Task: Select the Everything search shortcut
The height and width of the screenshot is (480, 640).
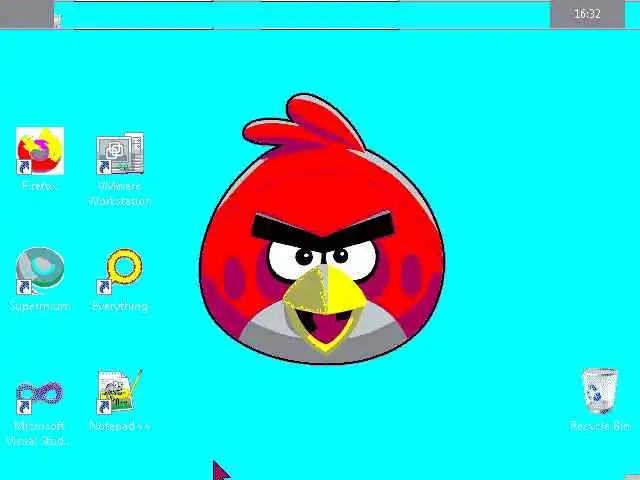Action: [x=120, y=271]
